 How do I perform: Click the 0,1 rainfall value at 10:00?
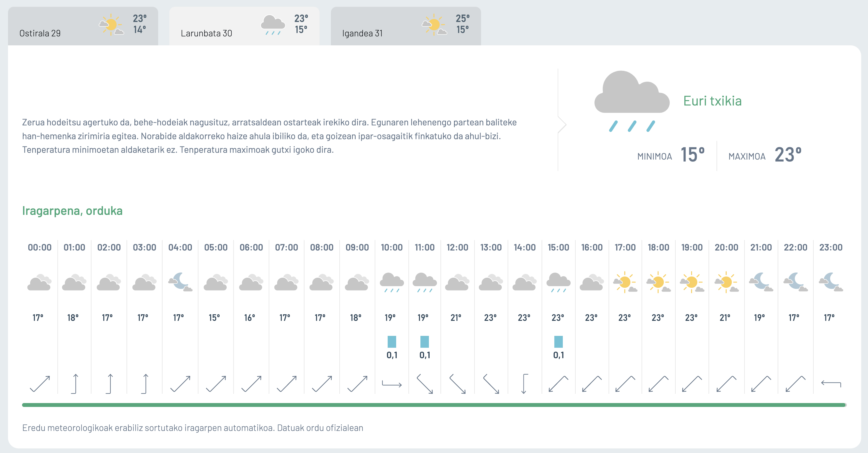(392, 355)
